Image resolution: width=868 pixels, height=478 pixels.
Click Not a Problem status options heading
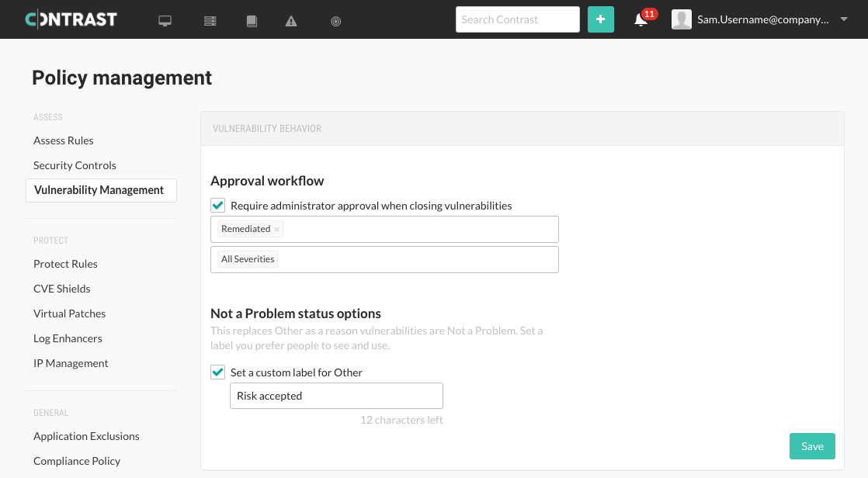(296, 313)
